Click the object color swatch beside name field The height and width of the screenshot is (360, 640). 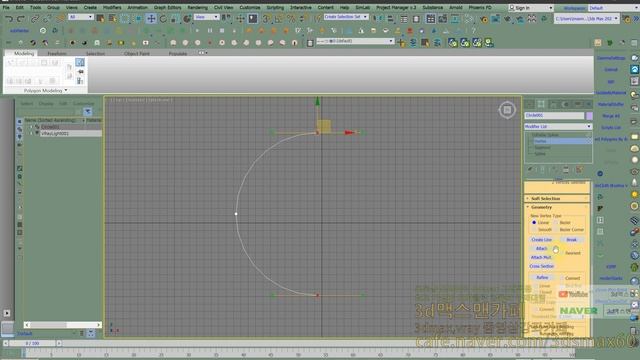pos(589,116)
